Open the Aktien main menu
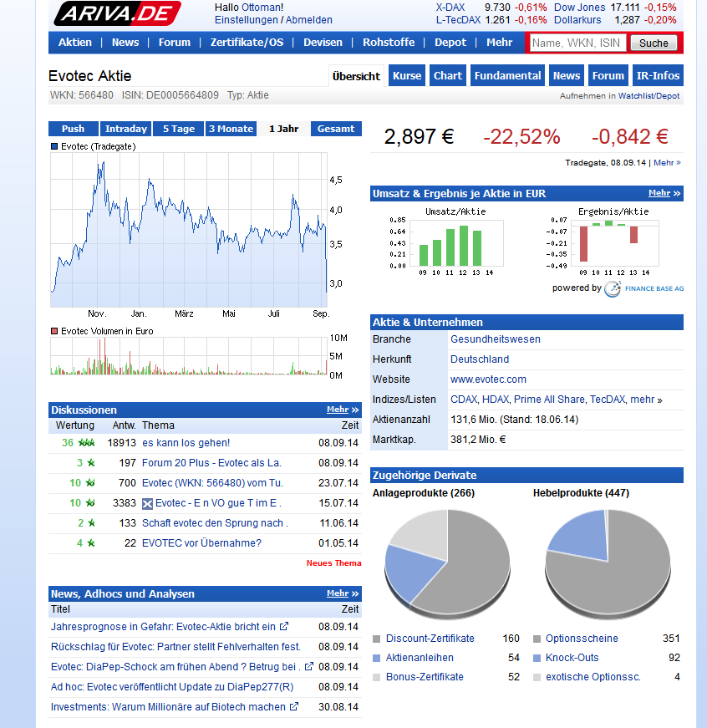The width and height of the screenshot is (707, 728). click(75, 43)
